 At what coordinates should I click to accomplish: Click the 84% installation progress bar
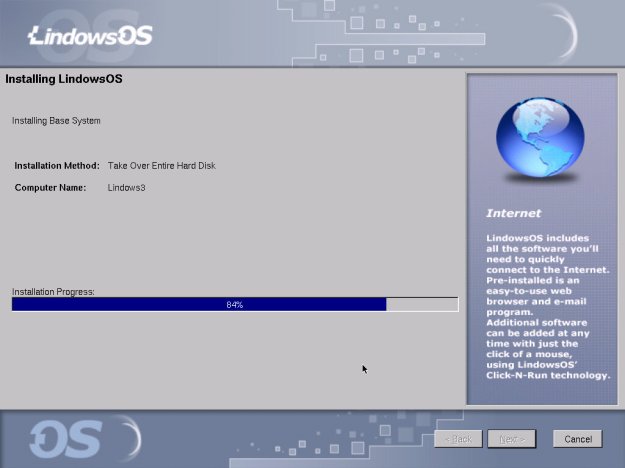[235, 305]
